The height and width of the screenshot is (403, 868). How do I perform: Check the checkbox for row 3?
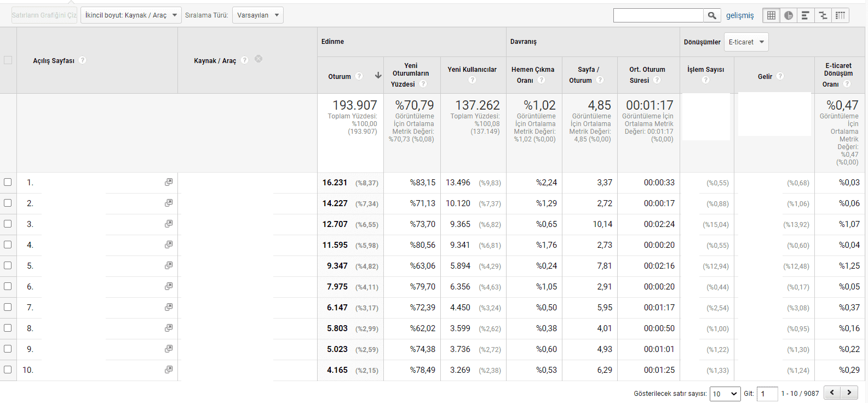point(8,224)
